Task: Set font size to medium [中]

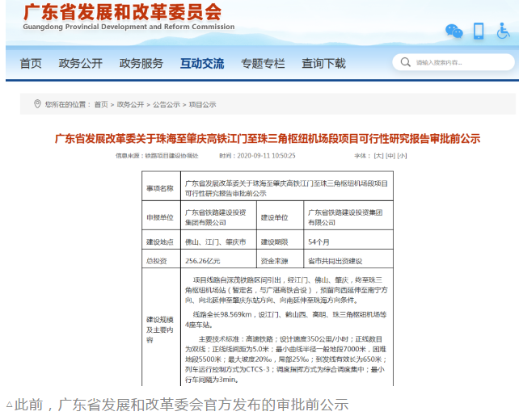Action: point(390,156)
